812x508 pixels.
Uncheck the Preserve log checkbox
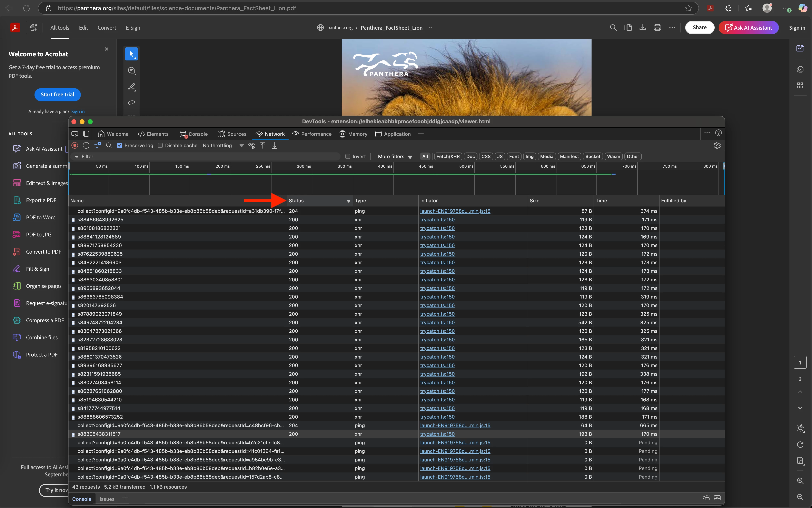tap(120, 146)
